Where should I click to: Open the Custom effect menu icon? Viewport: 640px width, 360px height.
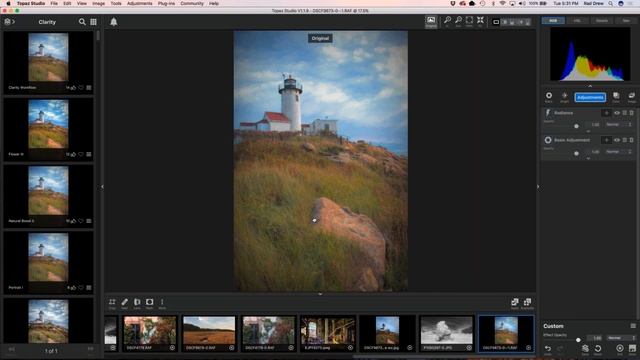633,326
